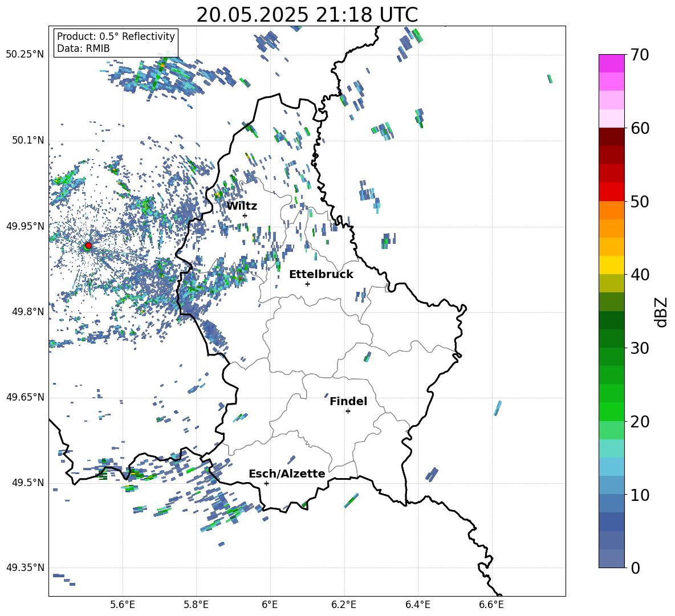Click the 49.35°N latitude label
675x616 pixels.
(25, 568)
